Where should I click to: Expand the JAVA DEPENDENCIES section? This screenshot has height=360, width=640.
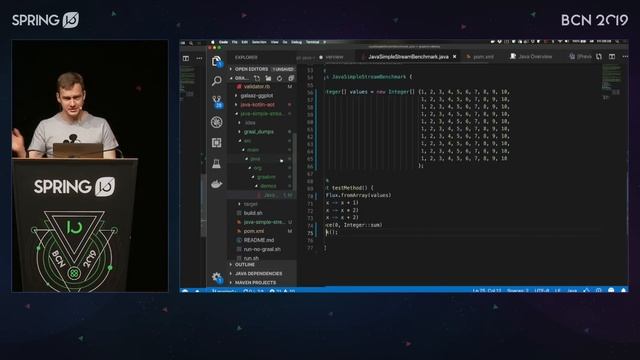pos(261,273)
